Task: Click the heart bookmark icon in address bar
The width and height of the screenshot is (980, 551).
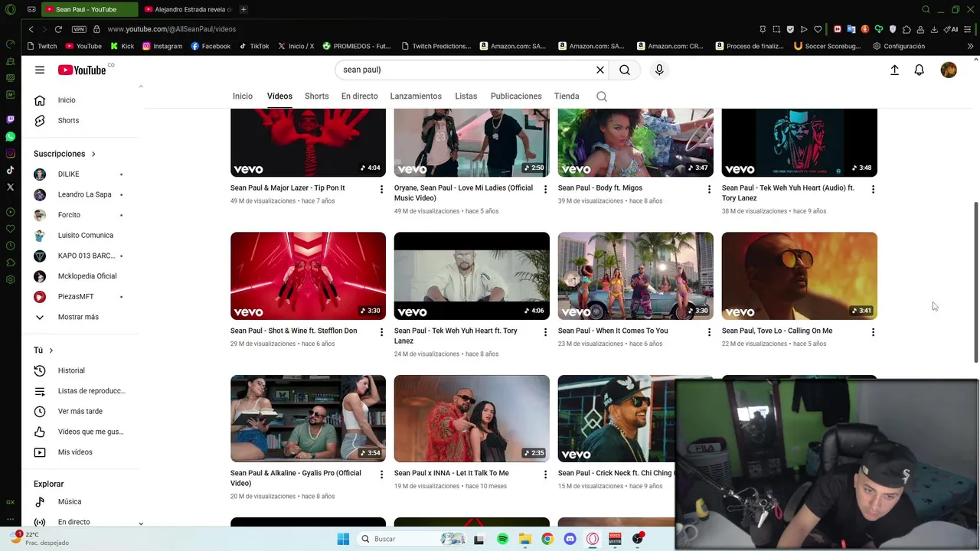Action: coord(818,29)
